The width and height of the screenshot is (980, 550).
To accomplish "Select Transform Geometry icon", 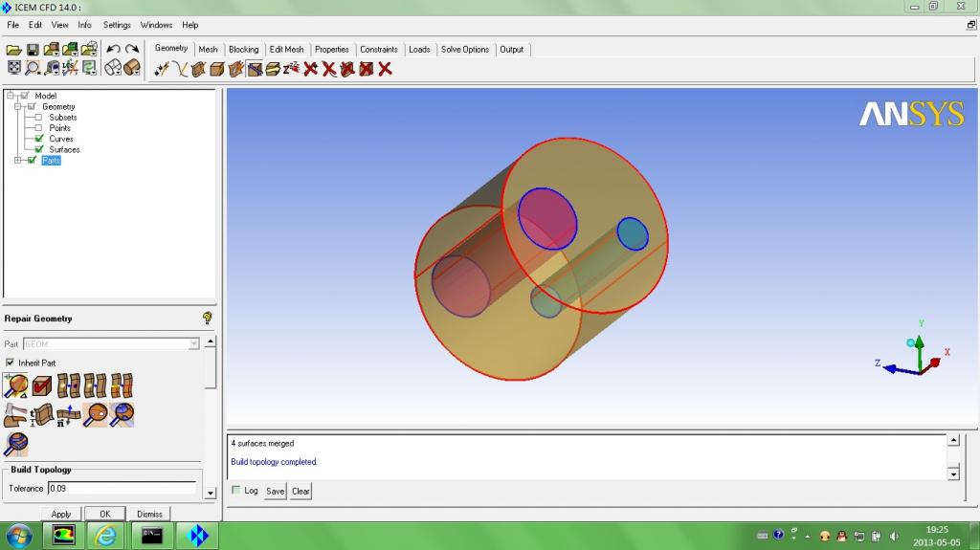I will point(273,69).
